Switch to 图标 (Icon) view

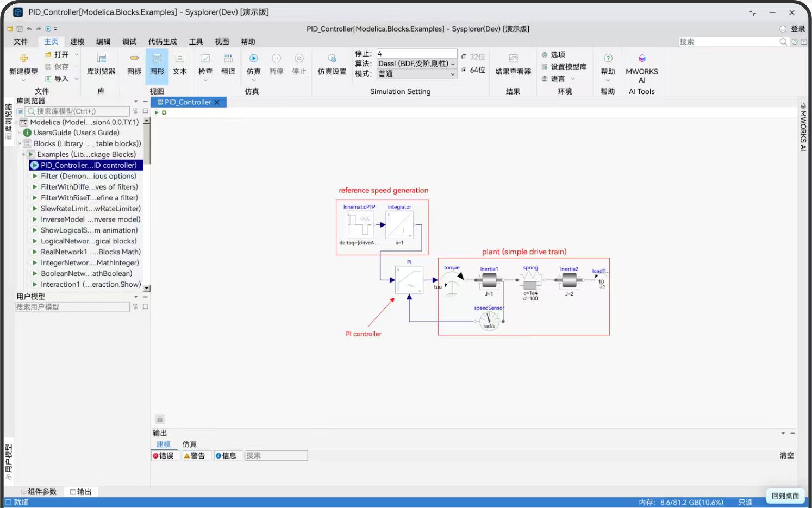point(134,65)
